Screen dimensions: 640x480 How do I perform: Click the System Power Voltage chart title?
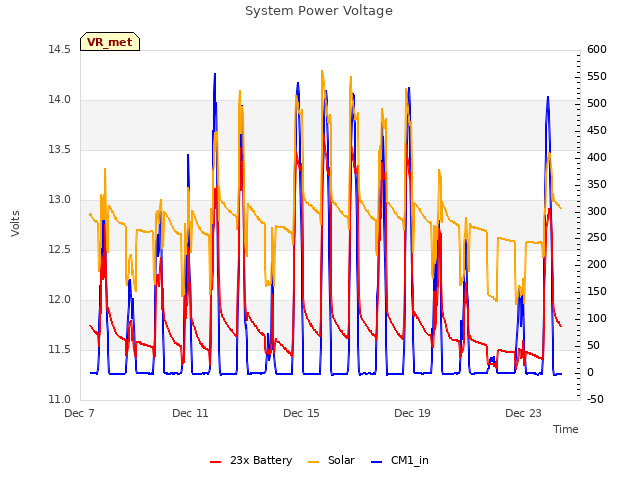pyautogui.click(x=319, y=11)
